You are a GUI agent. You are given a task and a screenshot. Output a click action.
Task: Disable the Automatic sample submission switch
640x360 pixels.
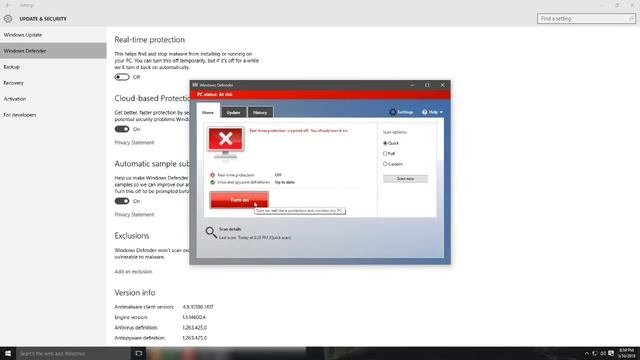click(x=122, y=201)
